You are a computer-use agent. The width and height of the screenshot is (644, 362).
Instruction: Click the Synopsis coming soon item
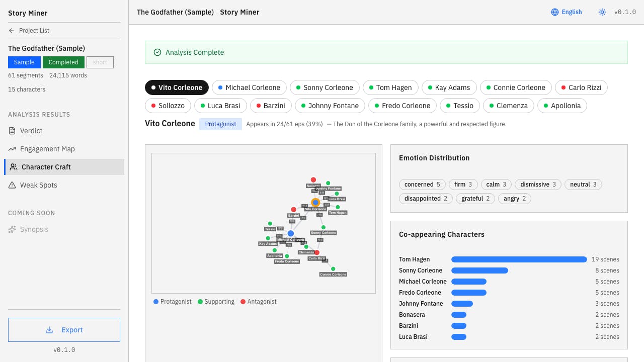click(64, 229)
